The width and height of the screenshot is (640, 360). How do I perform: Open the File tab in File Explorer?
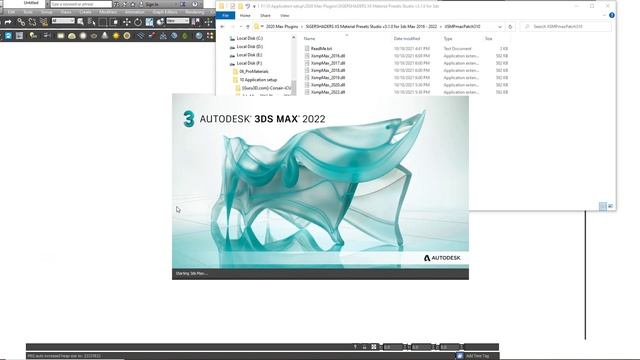[x=226, y=16]
